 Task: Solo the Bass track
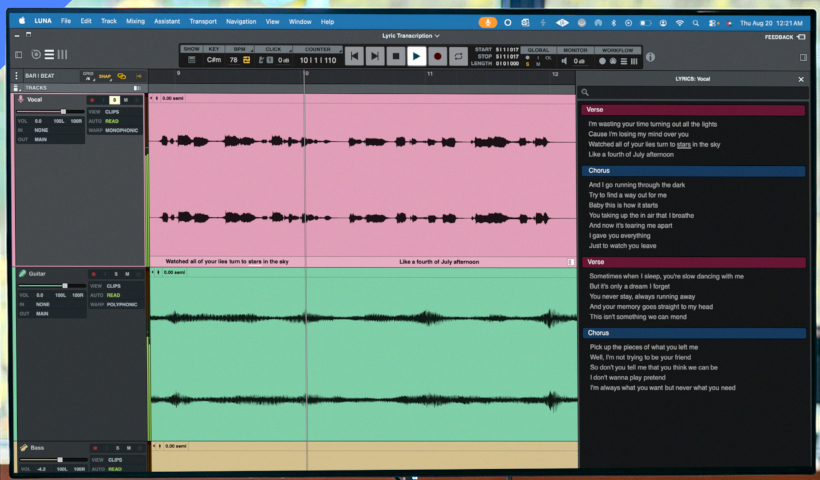[x=118, y=448]
